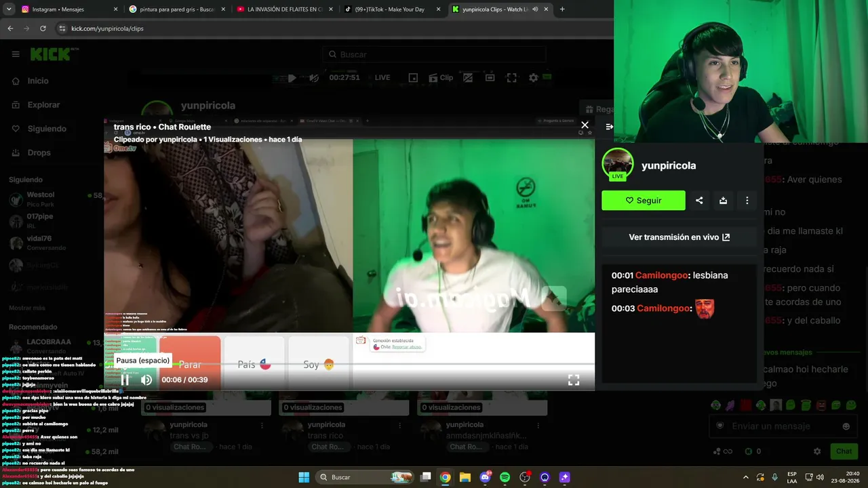Go back with the browser back arrow

(x=10, y=28)
